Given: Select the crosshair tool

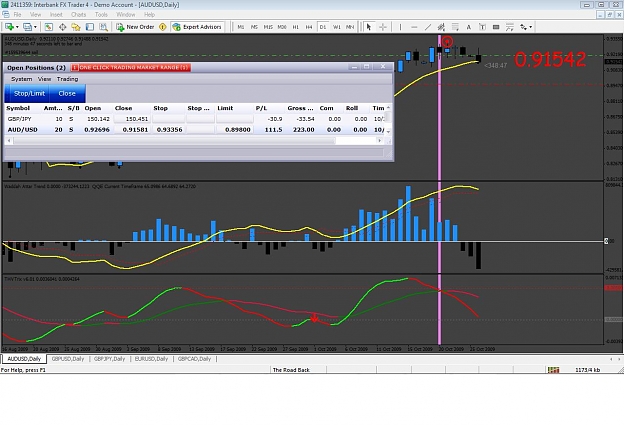Looking at the screenshot, I should [x=383, y=27].
